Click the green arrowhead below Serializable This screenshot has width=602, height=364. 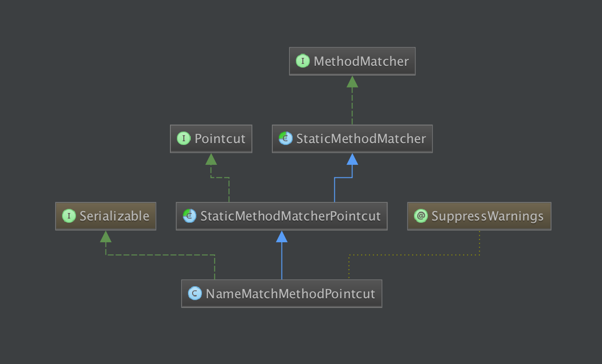pyautogui.click(x=106, y=237)
